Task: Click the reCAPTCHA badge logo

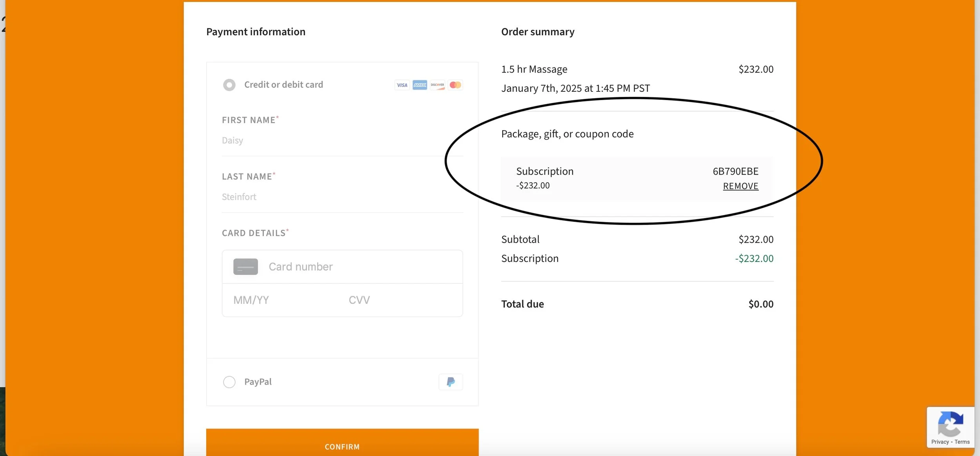Action: pyautogui.click(x=950, y=424)
